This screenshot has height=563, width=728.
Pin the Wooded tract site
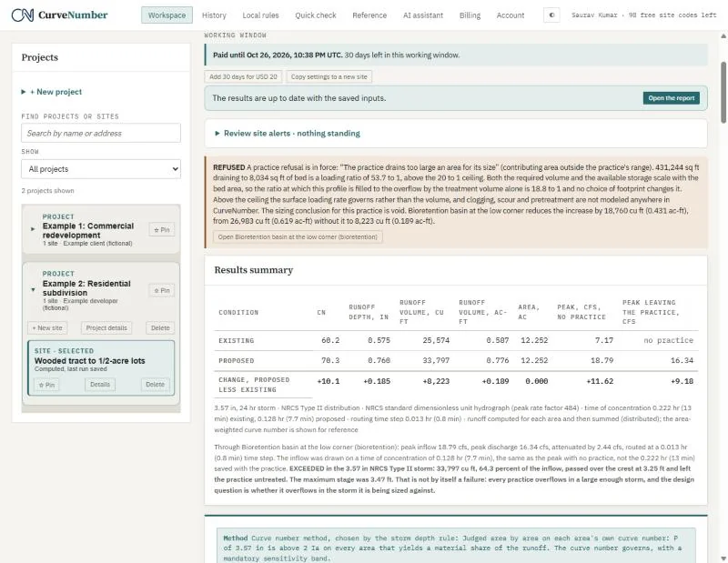pos(46,385)
